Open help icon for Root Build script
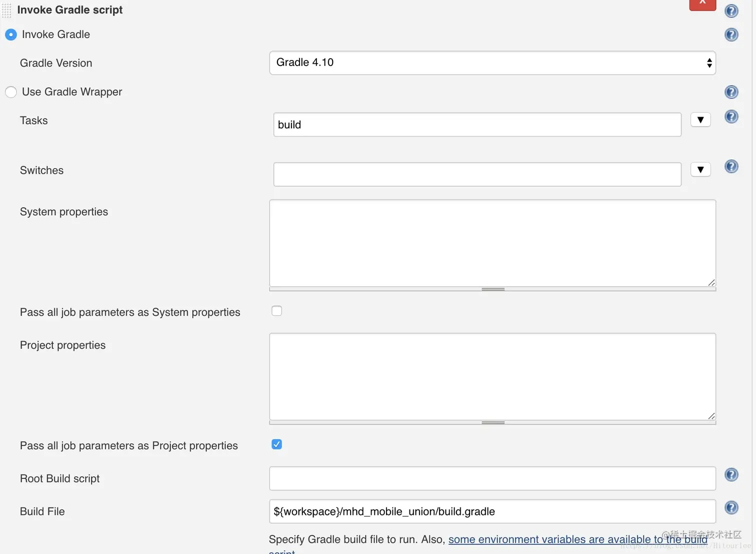 coord(731,474)
